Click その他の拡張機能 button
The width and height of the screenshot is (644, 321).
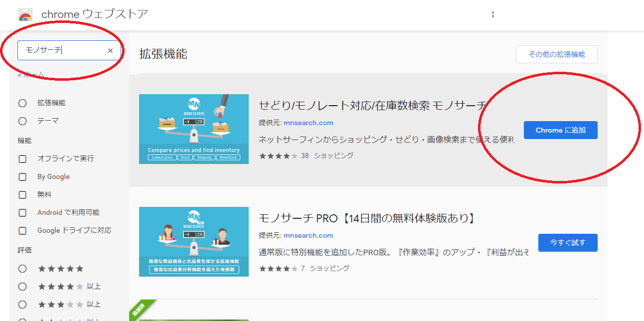pyautogui.click(x=557, y=54)
